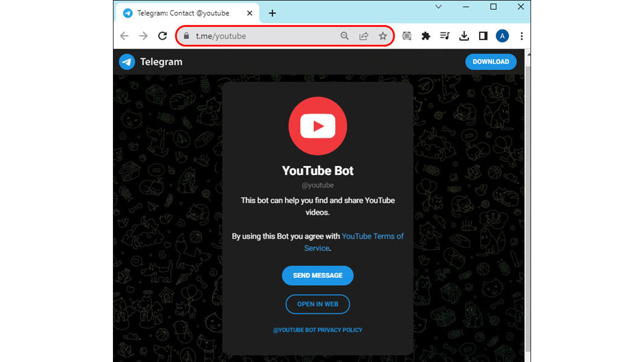Maximize the browser window
This screenshot has height=362, width=644.
tap(493, 7)
